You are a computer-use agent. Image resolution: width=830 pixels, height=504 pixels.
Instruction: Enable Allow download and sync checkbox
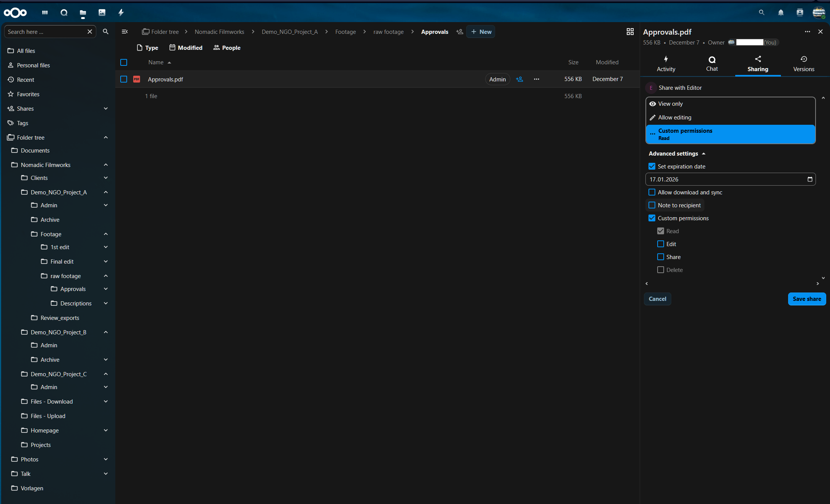pyautogui.click(x=652, y=192)
